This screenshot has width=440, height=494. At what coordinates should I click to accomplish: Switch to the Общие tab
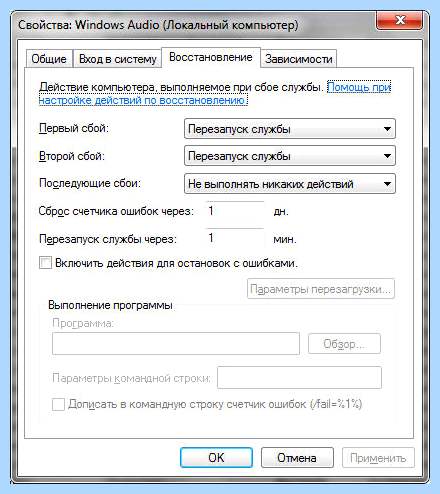point(49,59)
